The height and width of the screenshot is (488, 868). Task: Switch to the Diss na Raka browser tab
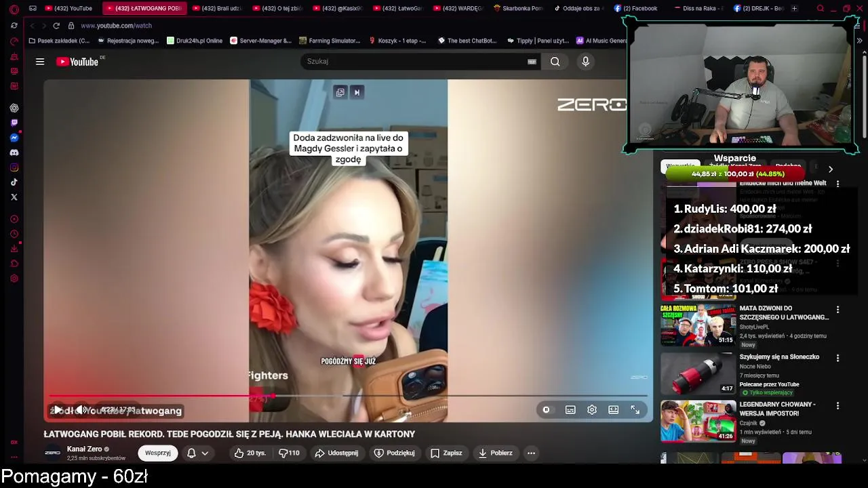click(700, 9)
